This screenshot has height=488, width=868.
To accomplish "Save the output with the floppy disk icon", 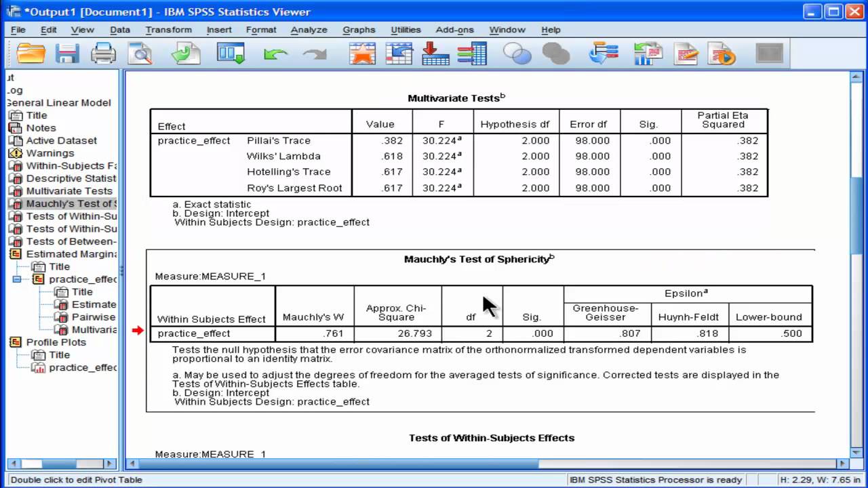I will tap(67, 54).
